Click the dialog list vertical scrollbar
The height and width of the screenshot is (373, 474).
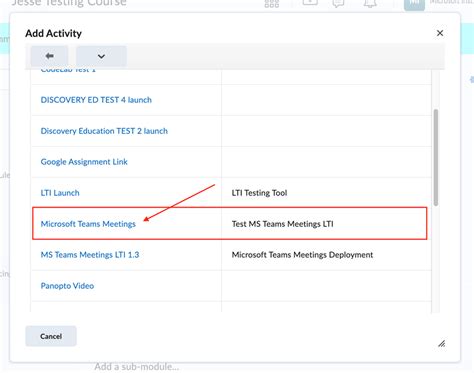[436, 157]
